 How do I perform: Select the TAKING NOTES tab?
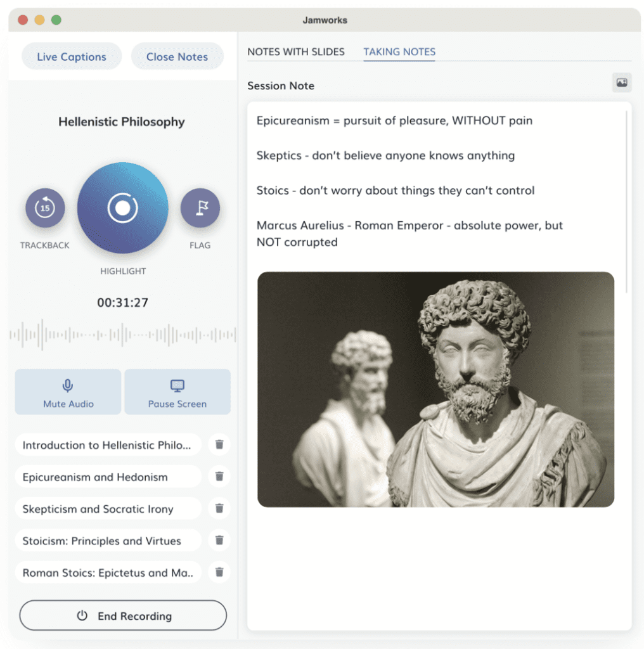pos(399,52)
